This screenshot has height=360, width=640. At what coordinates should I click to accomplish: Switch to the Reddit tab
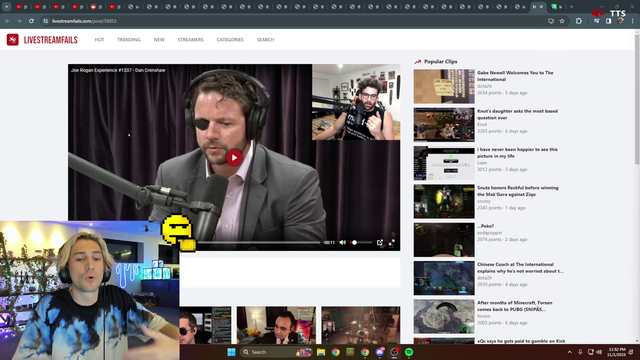click(x=96, y=7)
